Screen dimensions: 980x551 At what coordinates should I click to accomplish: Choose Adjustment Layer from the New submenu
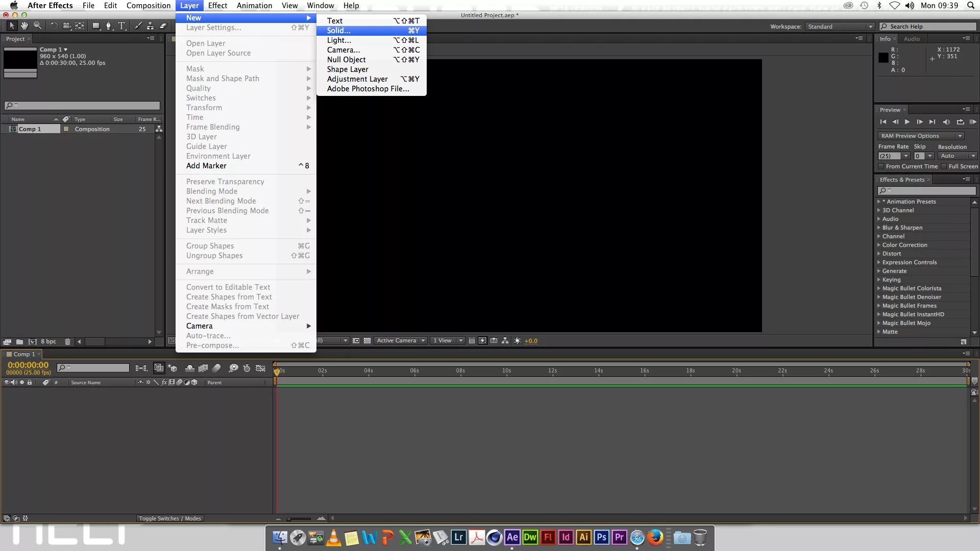(372, 79)
